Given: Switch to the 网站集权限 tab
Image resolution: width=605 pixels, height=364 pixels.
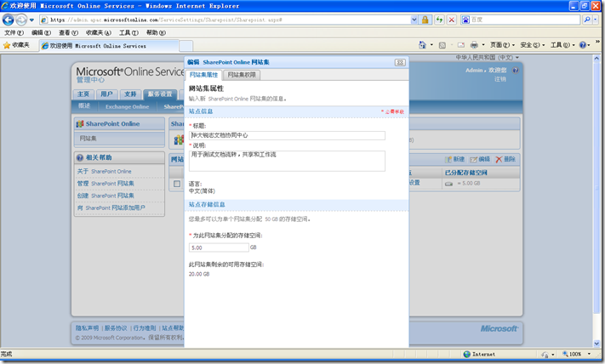Looking at the screenshot, I should [x=242, y=75].
